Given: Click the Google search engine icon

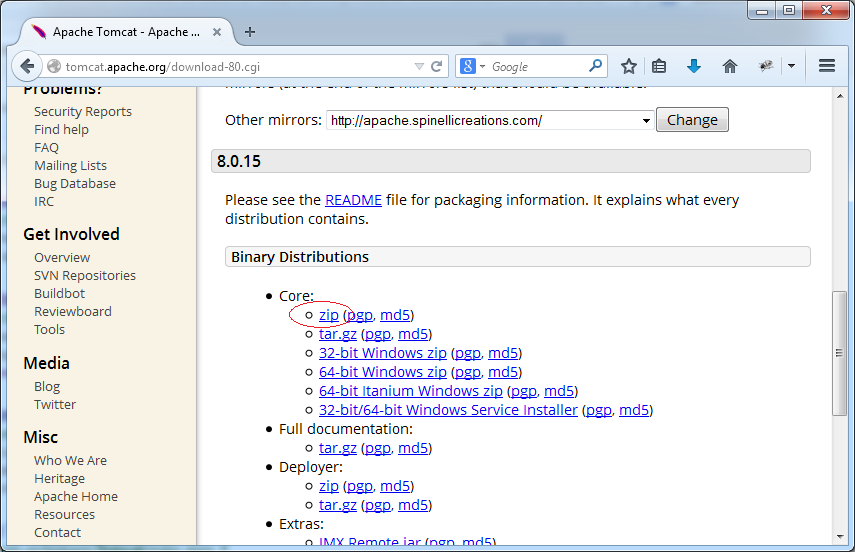Looking at the screenshot, I should point(468,67).
